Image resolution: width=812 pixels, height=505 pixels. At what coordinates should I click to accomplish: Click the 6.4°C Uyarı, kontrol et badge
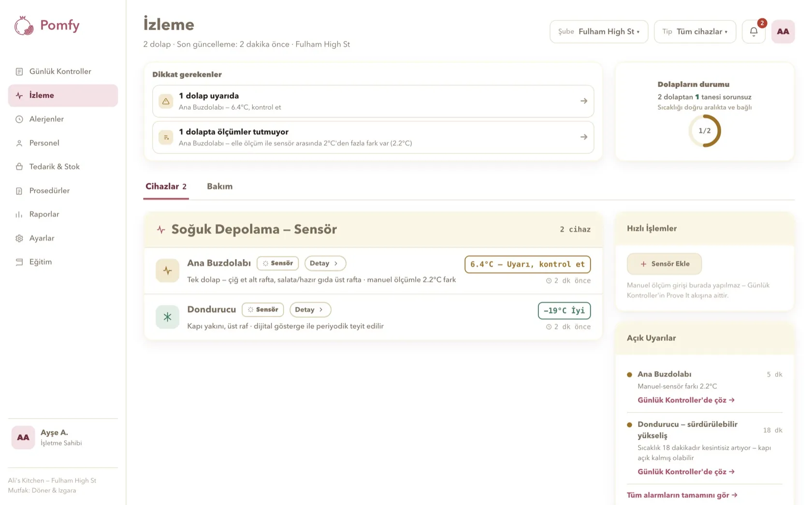tap(527, 264)
